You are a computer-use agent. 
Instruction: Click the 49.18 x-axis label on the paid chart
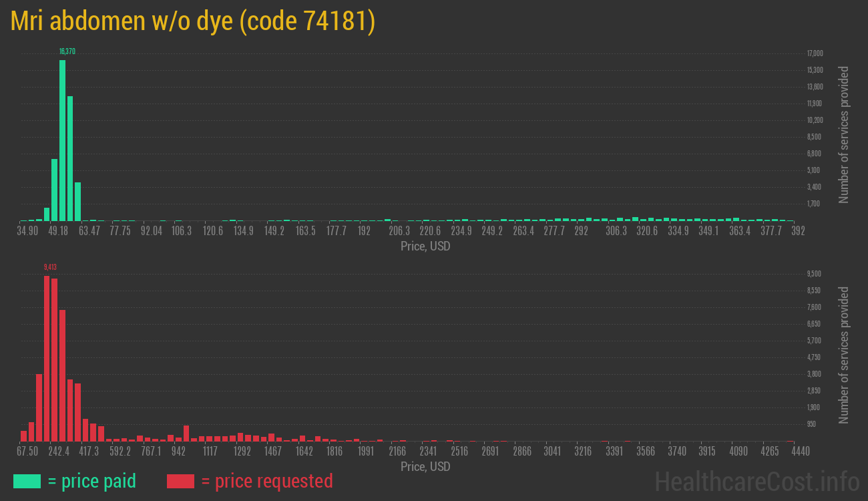[58, 231]
